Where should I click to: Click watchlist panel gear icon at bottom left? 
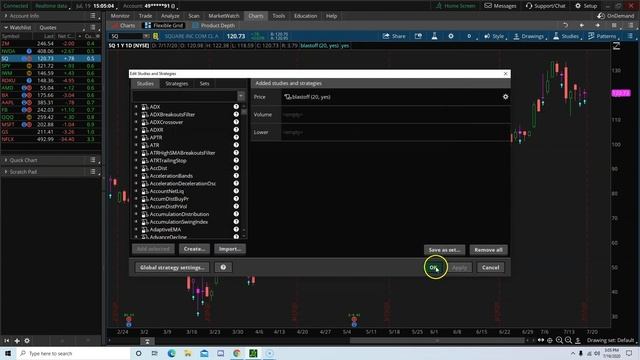(x=27, y=340)
